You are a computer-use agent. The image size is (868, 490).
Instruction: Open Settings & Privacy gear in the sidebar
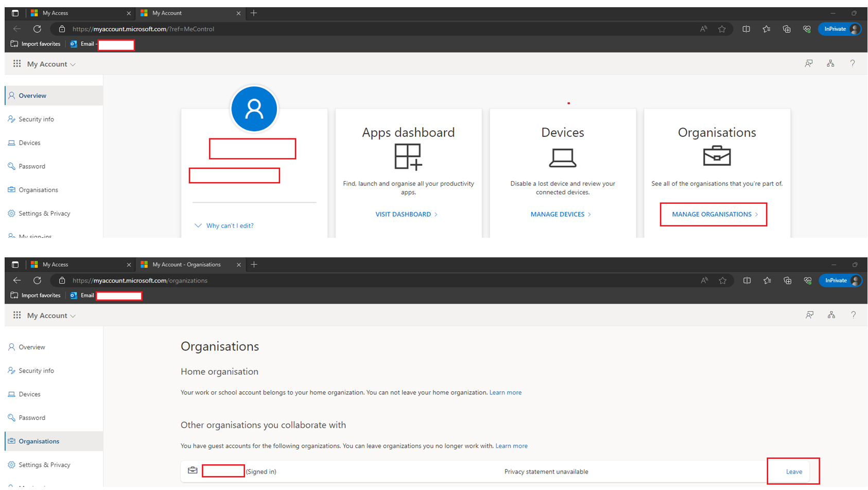tap(44, 213)
